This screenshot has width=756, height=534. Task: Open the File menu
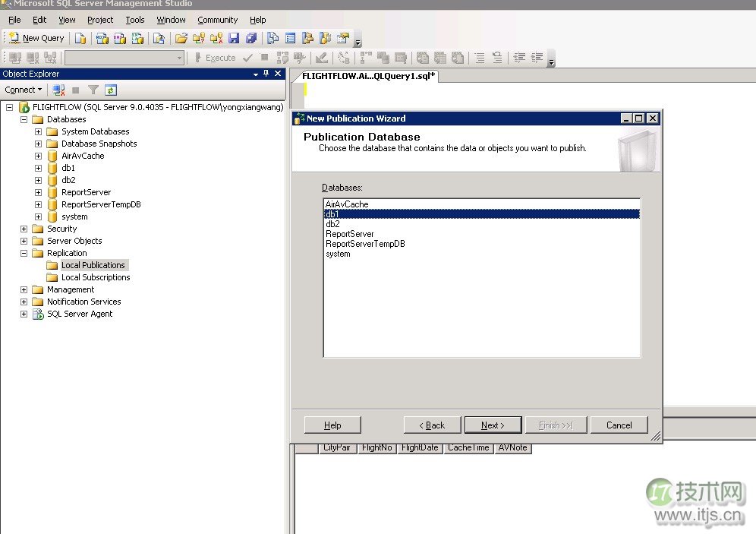[14, 20]
